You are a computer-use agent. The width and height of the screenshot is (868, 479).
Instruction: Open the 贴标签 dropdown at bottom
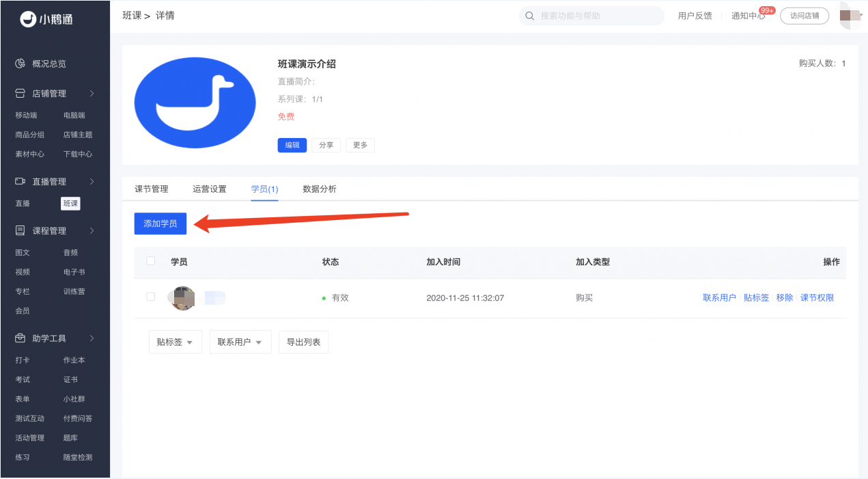tap(175, 341)
